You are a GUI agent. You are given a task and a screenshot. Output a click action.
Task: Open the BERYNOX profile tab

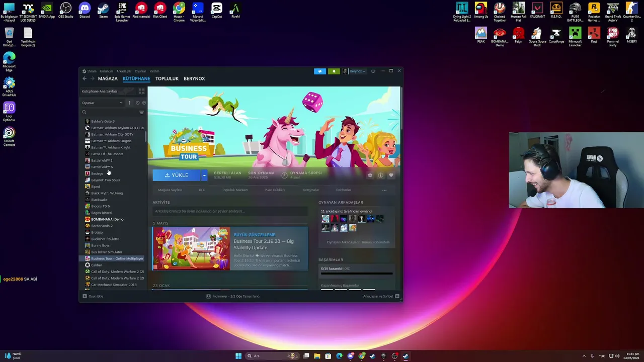(194, 78)
